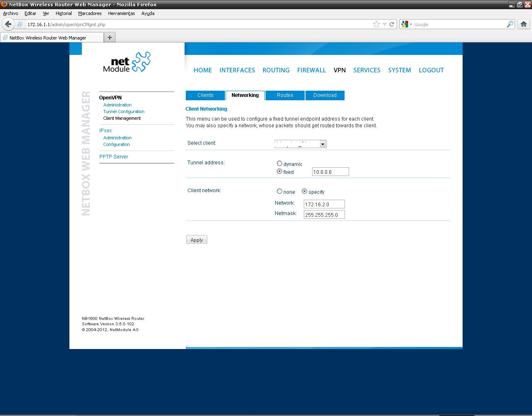Click the address bar URL field
Image resolution: width=532 pixels, height=416 pixels.
(199, 24)
